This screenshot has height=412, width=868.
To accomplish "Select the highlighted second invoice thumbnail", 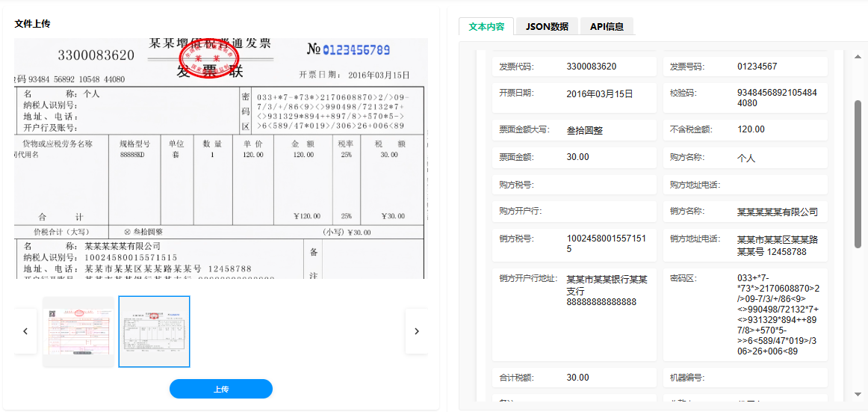I will (155, 331).
